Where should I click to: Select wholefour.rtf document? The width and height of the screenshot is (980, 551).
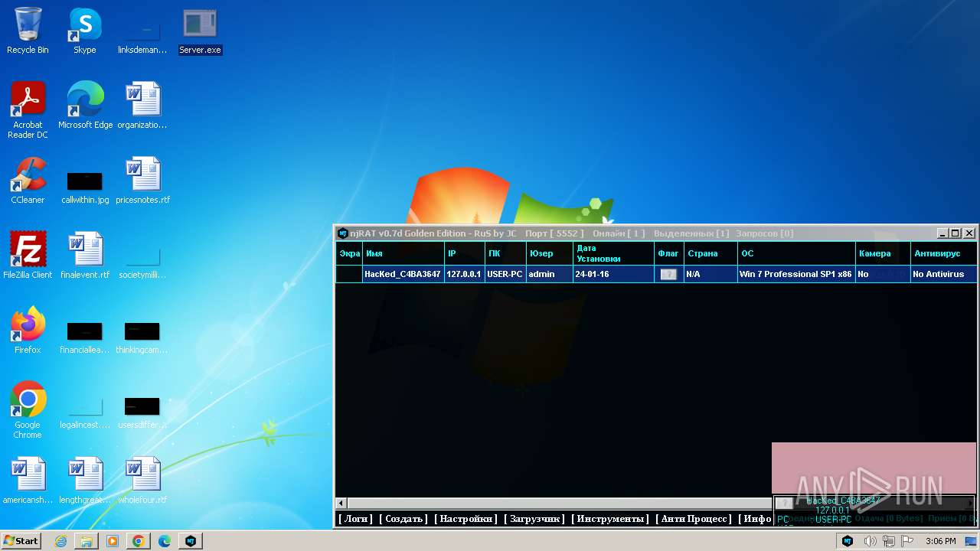[x=142, y=481]
